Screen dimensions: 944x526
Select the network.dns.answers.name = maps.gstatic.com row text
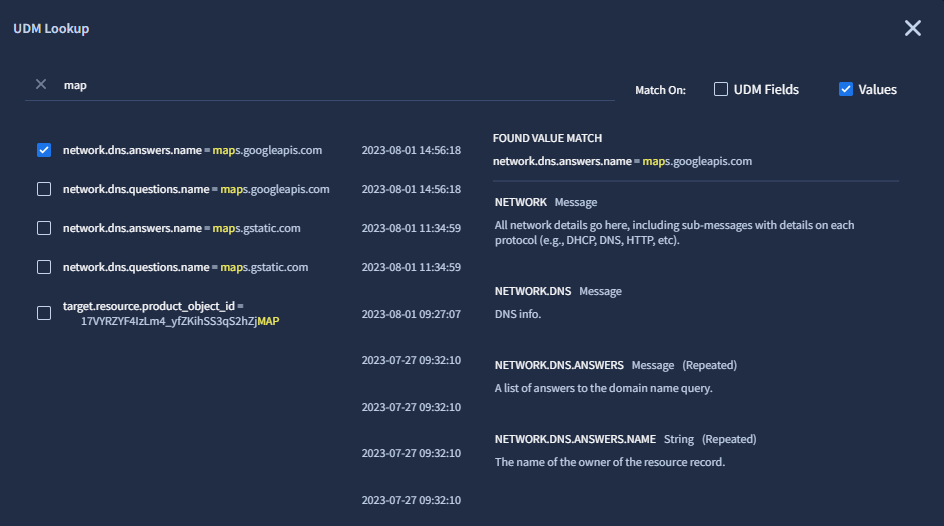tap(181, 228)
